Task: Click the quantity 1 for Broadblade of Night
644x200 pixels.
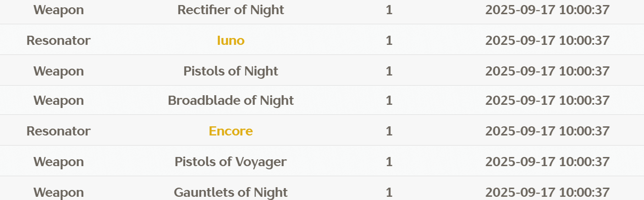Action: 389,100
